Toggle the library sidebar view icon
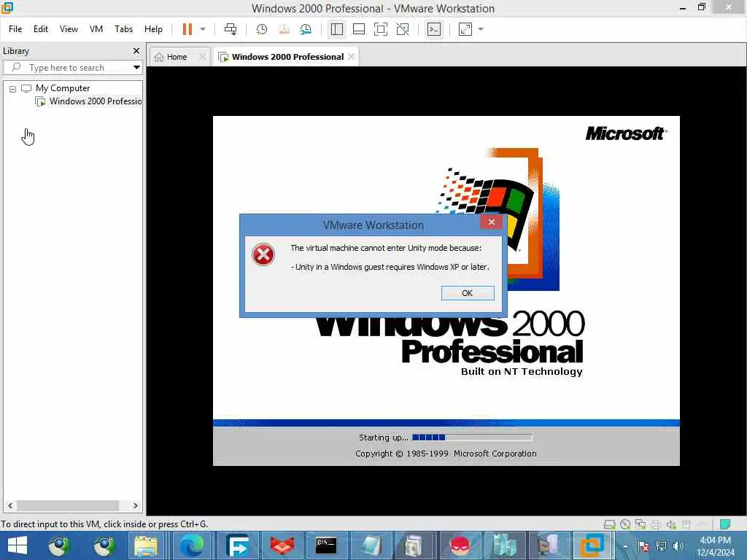Screen dimensions: 747x560 click(x=337, y=29)
